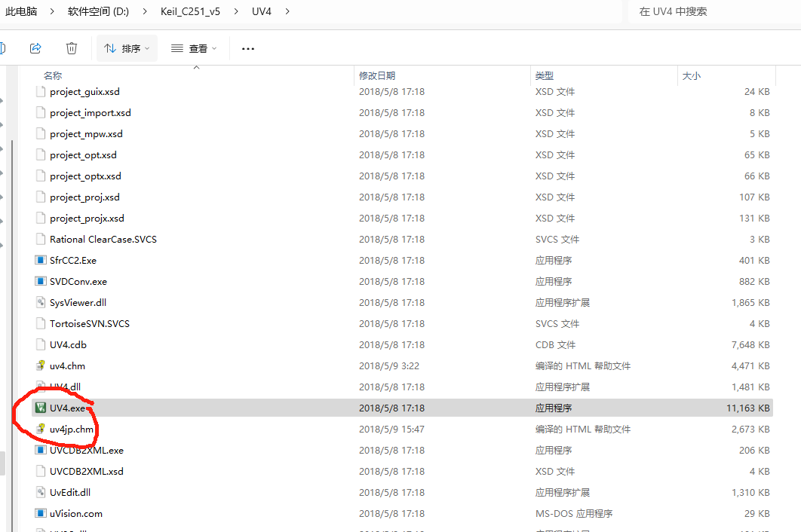Sort by 修改日期 column header
801x532 pixels.
pyautogui.click(x=377, y=75)
